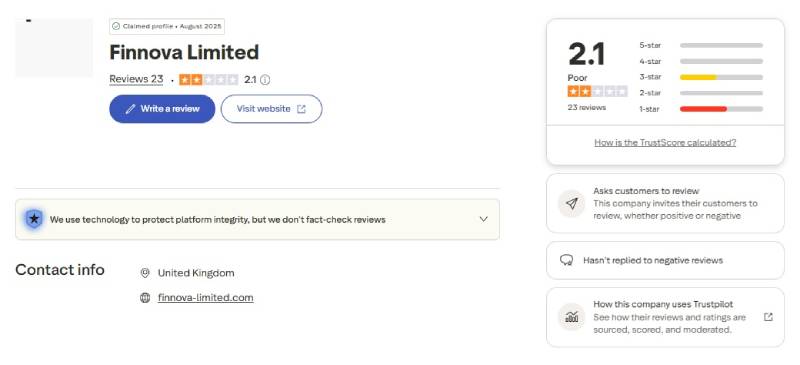Open the finnova-limited.com website link
This screenshot has width=800, height=365.
(206, 298)
